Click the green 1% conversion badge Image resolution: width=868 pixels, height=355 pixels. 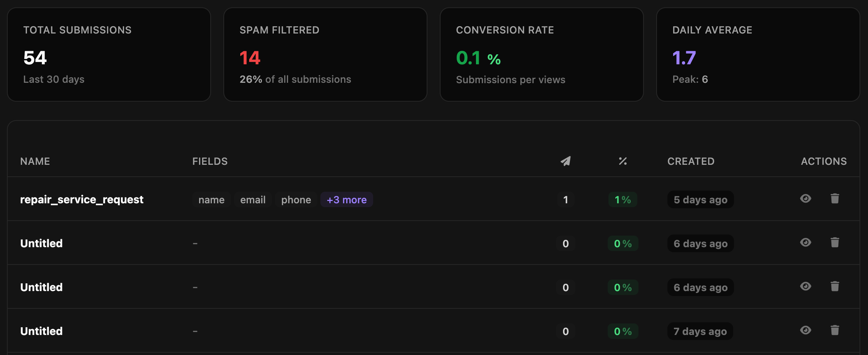coord(622,199)
